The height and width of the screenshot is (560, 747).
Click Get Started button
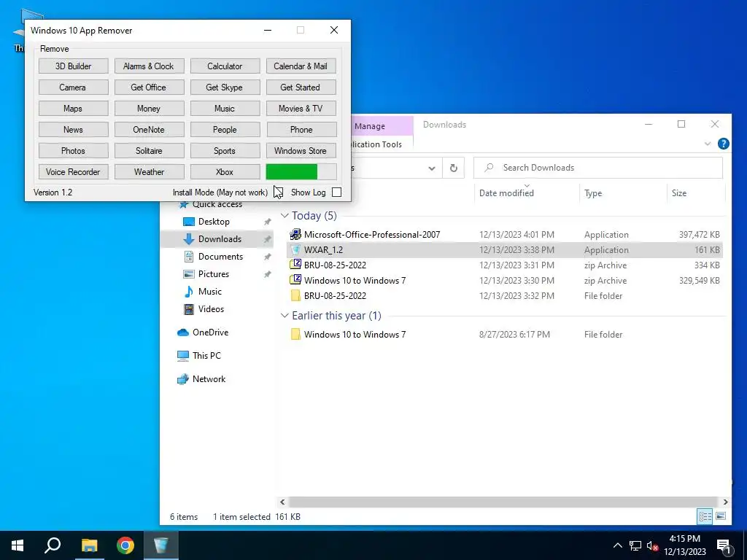[x=301, y=87]
